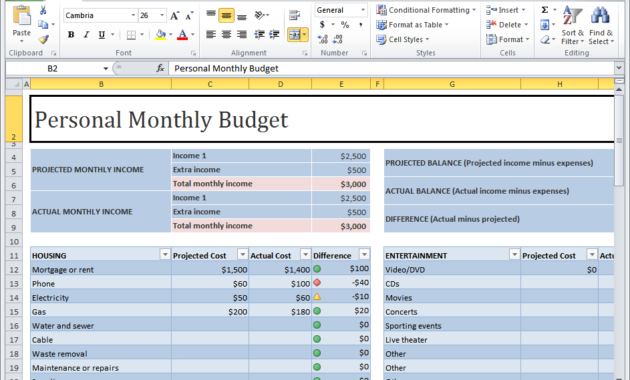
Task: Align text right
Action: click(242, 35)
